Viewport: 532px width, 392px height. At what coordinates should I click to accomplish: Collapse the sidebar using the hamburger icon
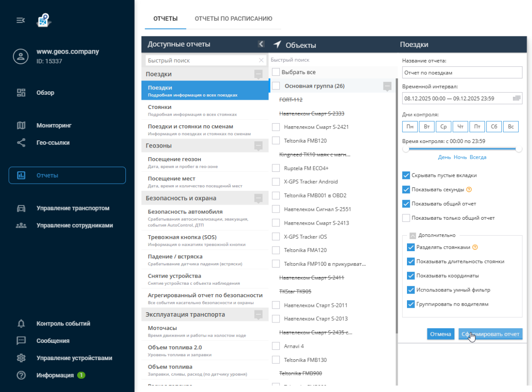(20, 20)
